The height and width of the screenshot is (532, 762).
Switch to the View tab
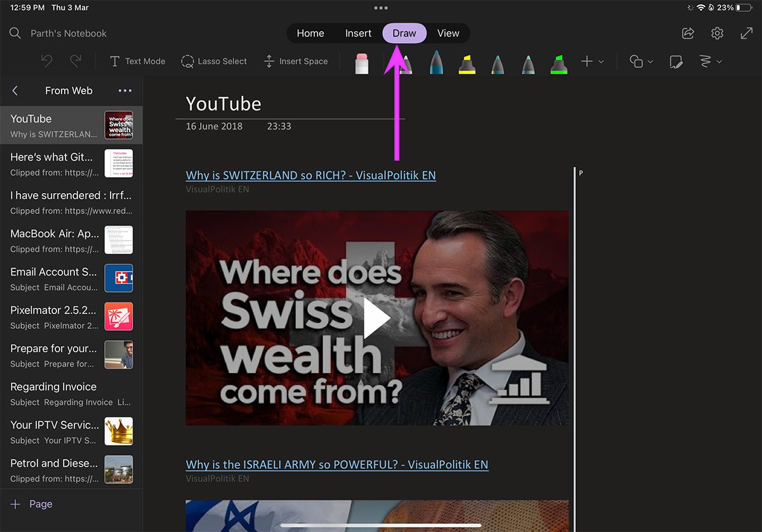coord(448,33)
